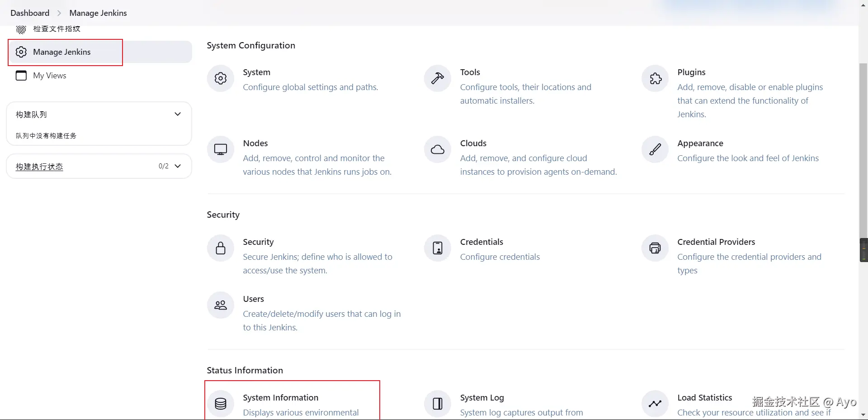Open the Security padlock icon
Screen dimensions: 868x420
(221, 248)
